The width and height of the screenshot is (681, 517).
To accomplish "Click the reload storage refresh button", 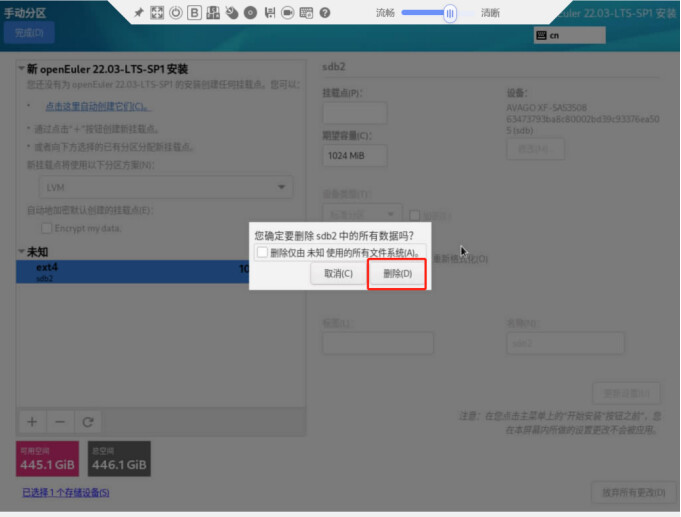I will tap(87, 422).
